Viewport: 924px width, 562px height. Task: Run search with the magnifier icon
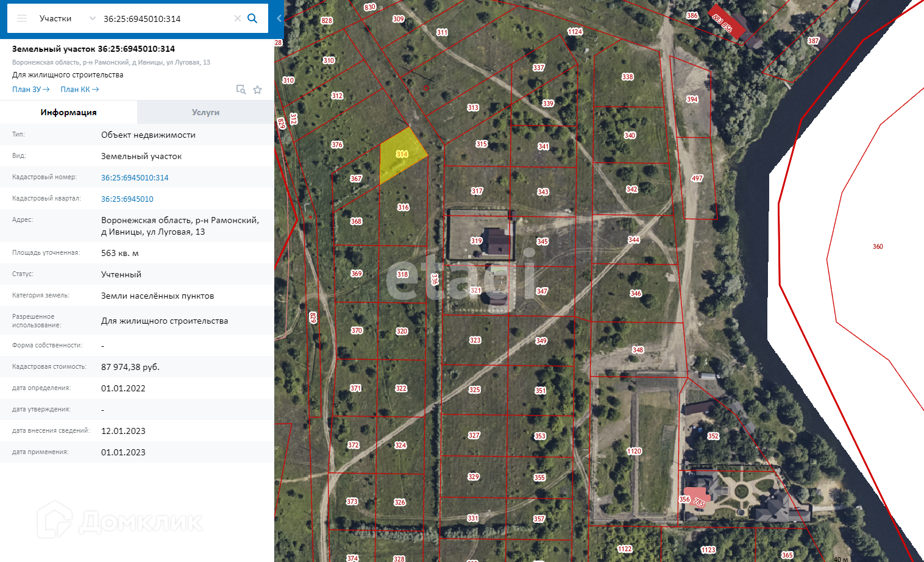pos(252,18)
